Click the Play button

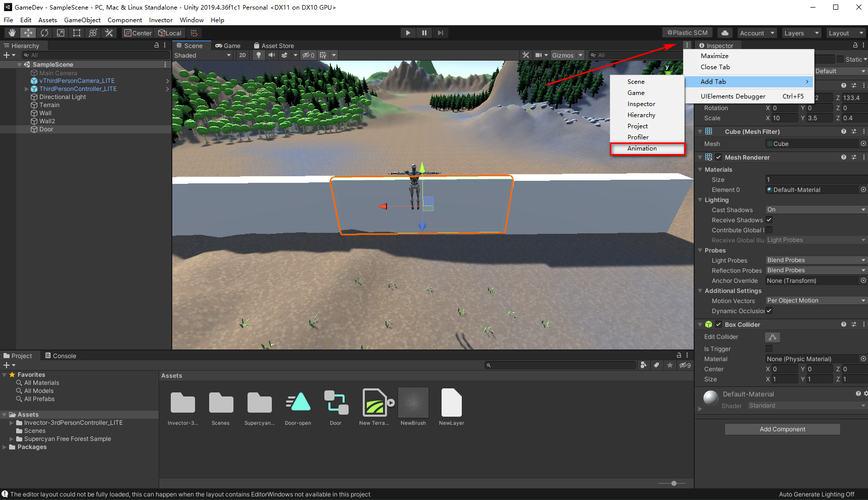tap(408, 33)
